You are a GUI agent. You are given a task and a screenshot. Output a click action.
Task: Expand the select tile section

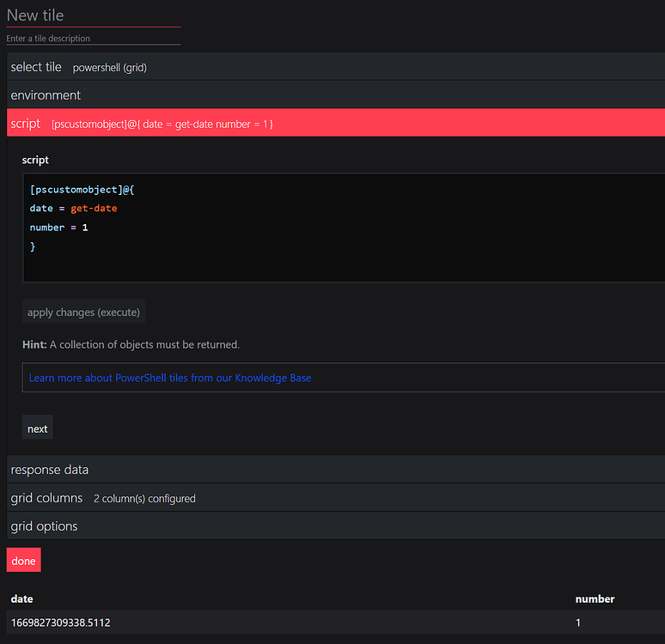click(336, 67)
